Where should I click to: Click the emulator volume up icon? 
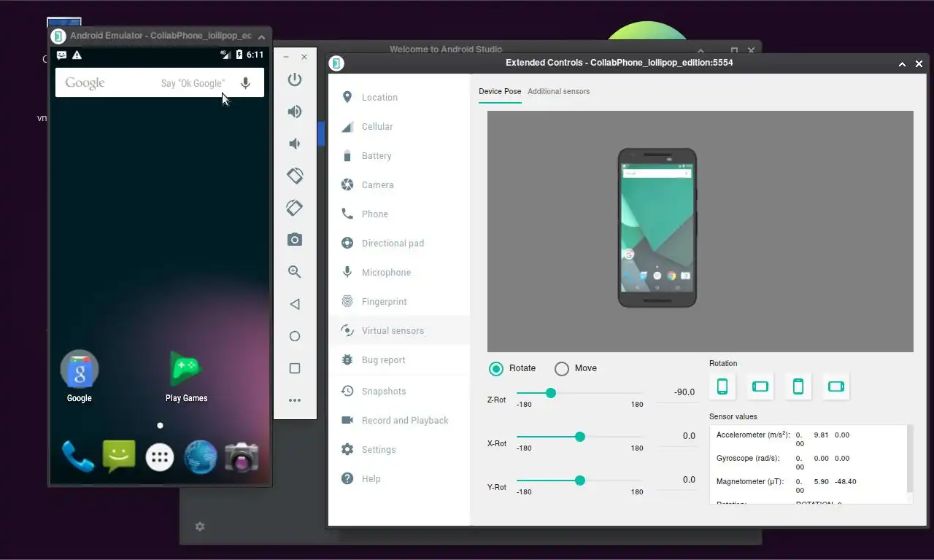point(295,112)
